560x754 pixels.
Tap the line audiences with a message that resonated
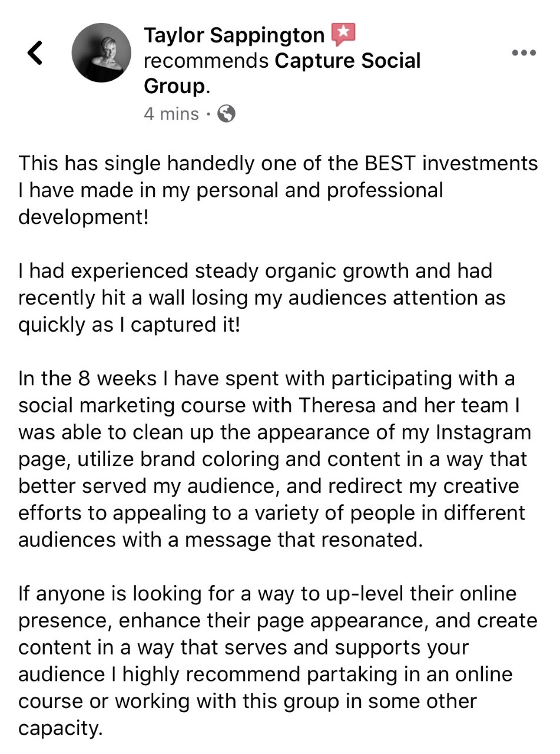tap(221, 540)
